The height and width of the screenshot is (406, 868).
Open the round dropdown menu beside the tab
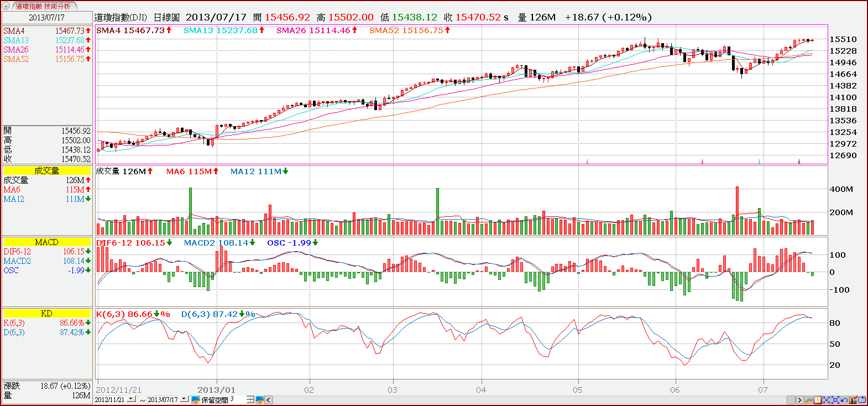point(7,6)
